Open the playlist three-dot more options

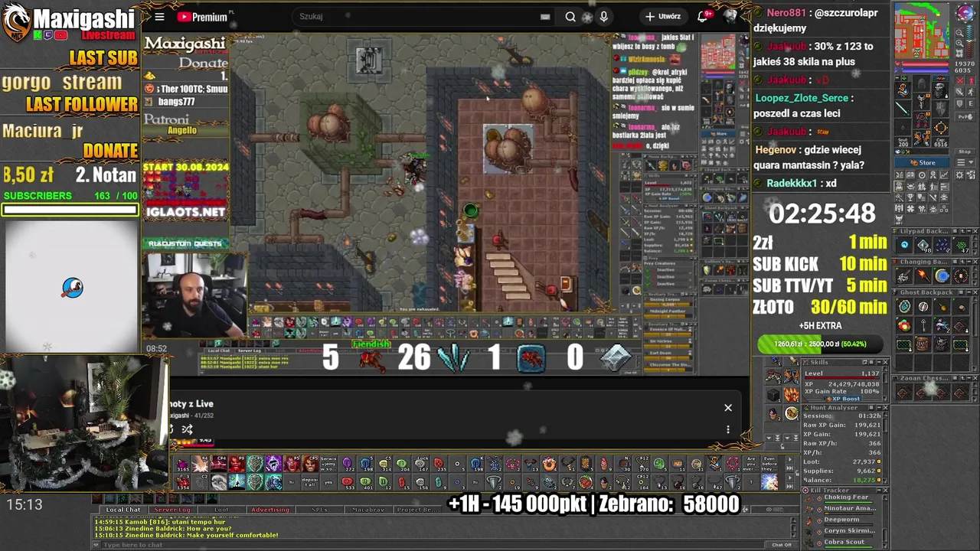pos(728,429)
